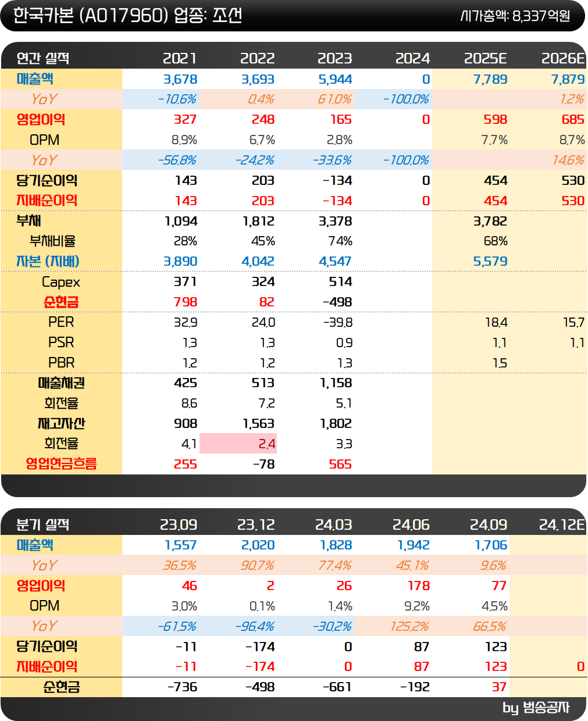Click the 매출채권 value 1,158
This screenshot has width=588, height=721.
pos(336,383)
